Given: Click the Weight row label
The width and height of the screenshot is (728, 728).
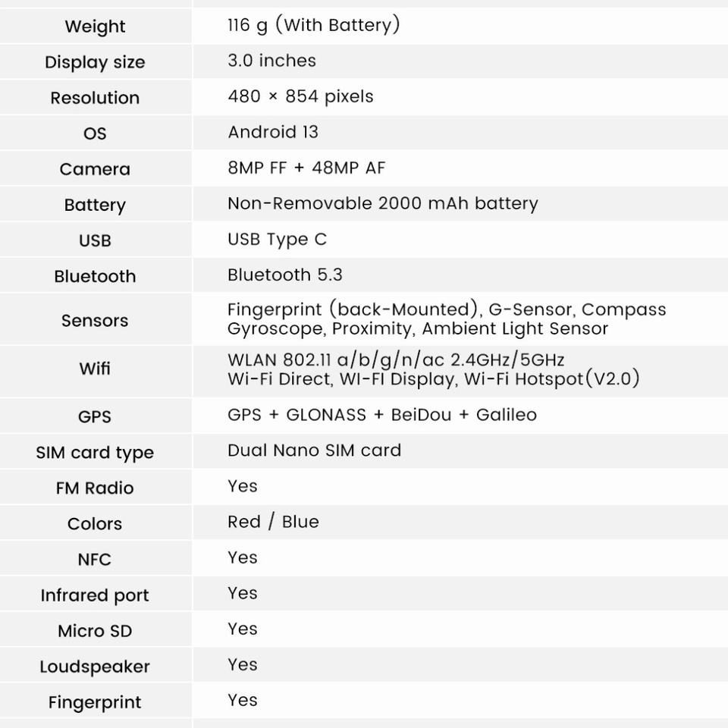Looking at the screenshot, I should click(x=95, y=27).
